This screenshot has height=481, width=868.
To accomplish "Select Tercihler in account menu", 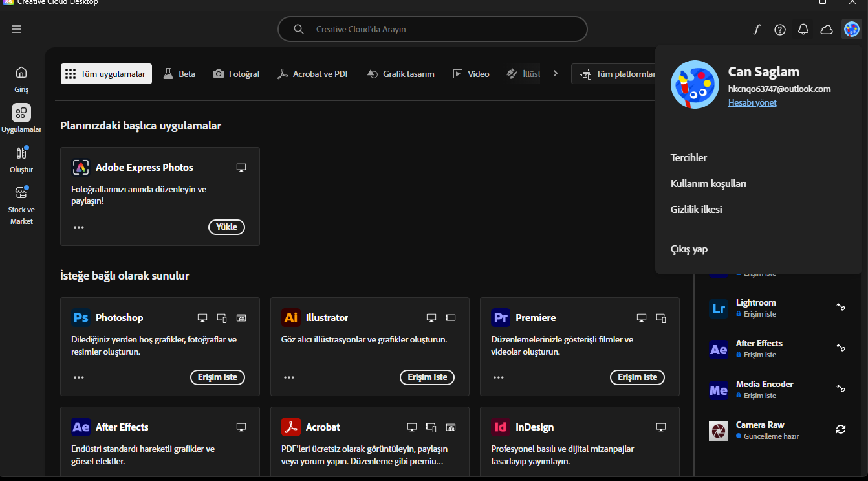I will tap(689, 158).
